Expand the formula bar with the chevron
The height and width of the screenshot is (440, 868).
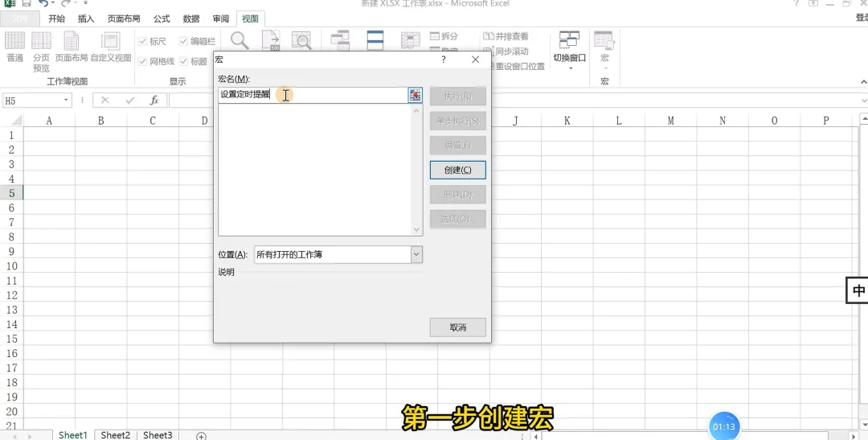(863, 101)
